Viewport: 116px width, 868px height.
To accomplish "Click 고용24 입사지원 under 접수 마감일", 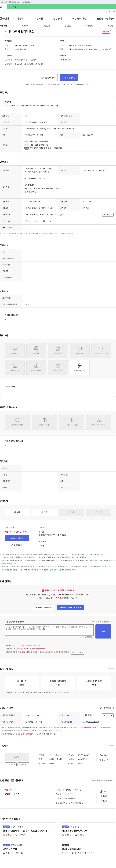I will tap(17, 538).
